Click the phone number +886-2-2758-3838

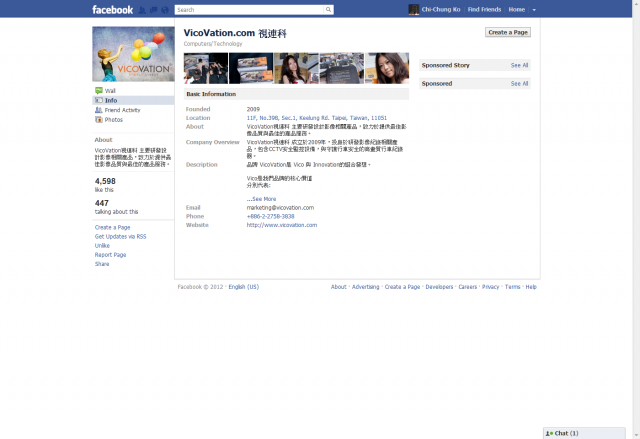pos(270,216)
